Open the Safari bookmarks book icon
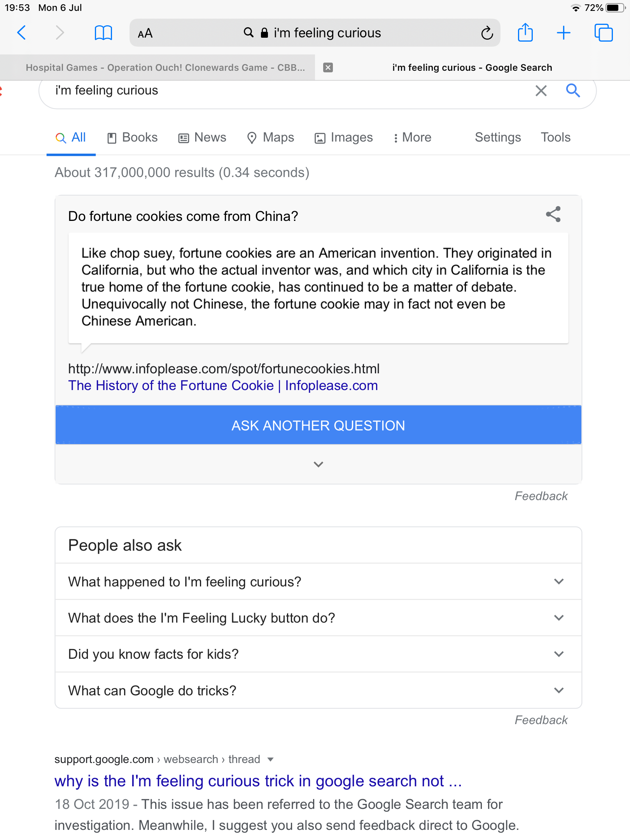The height and width of the screenshot is (840, 630). click(103, 33)
